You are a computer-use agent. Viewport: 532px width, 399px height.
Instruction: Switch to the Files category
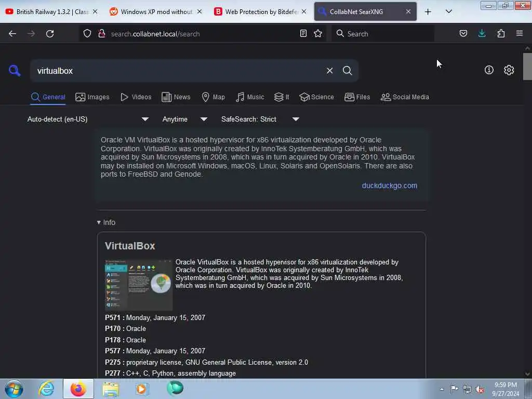point(357,97)
